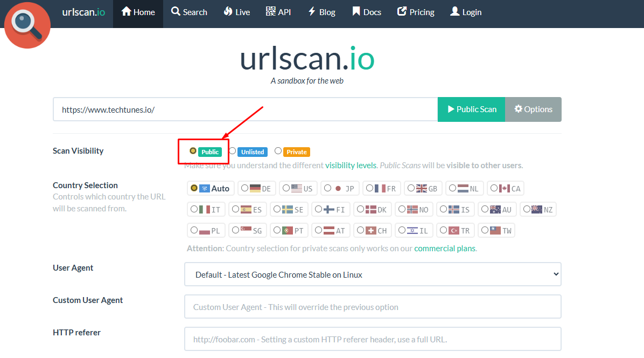Open the urlscan.io brand link

click(83, 12)
